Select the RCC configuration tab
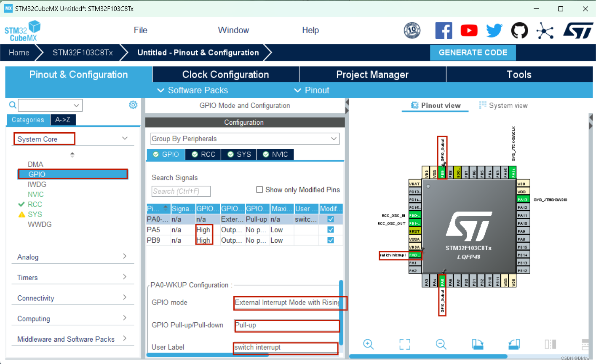 click(x=203, y=155)
